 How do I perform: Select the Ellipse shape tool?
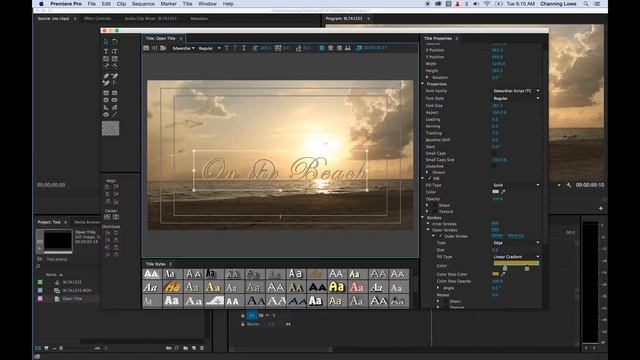pos(106,114)
